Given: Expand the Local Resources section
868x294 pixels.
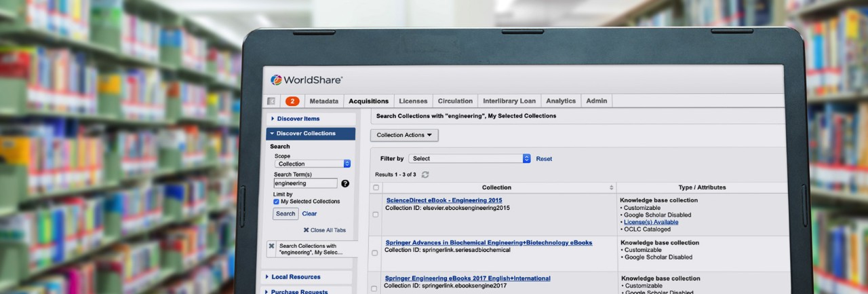Looking at the screenshot, I should (296, 277).
